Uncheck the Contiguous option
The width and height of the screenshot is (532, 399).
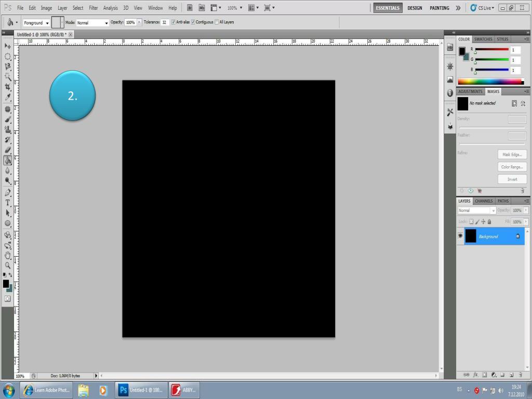click(193, 22)
